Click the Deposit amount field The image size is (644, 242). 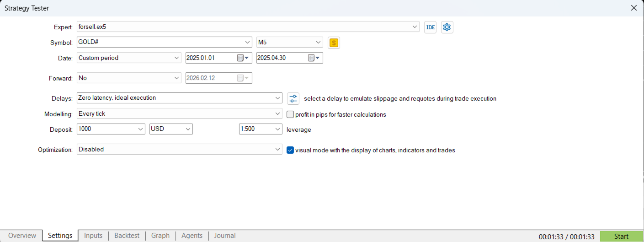[x=111, y=129]
